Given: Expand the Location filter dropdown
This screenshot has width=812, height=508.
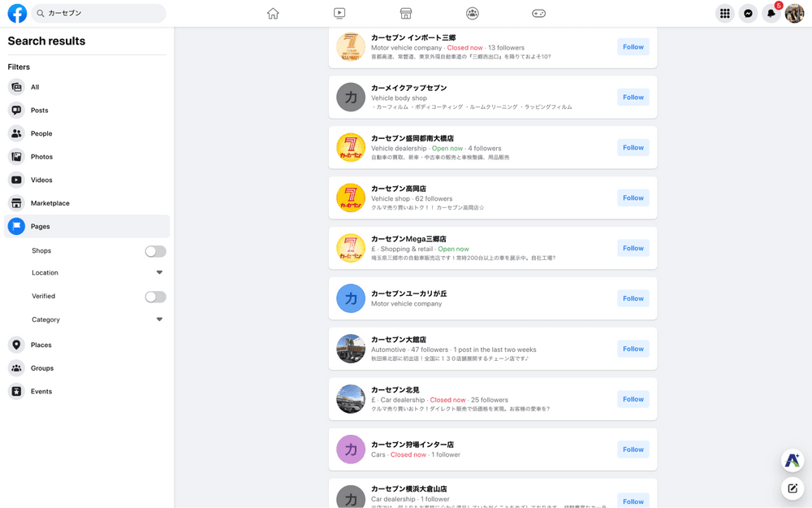Looking at the screenshot, I should (x=159, y=273).
